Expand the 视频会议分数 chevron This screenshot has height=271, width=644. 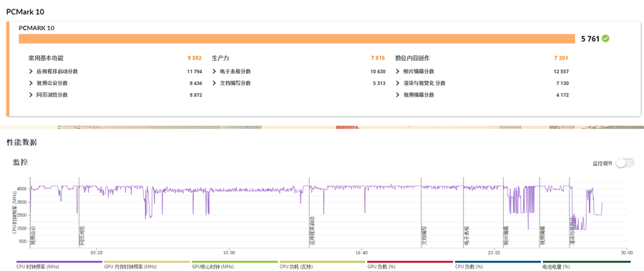pyautogui.click(x=31, y=83)
